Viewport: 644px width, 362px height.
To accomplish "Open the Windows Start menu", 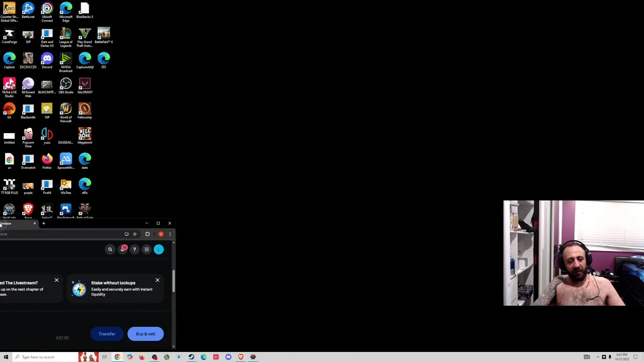I will click(x=6, y=357).
